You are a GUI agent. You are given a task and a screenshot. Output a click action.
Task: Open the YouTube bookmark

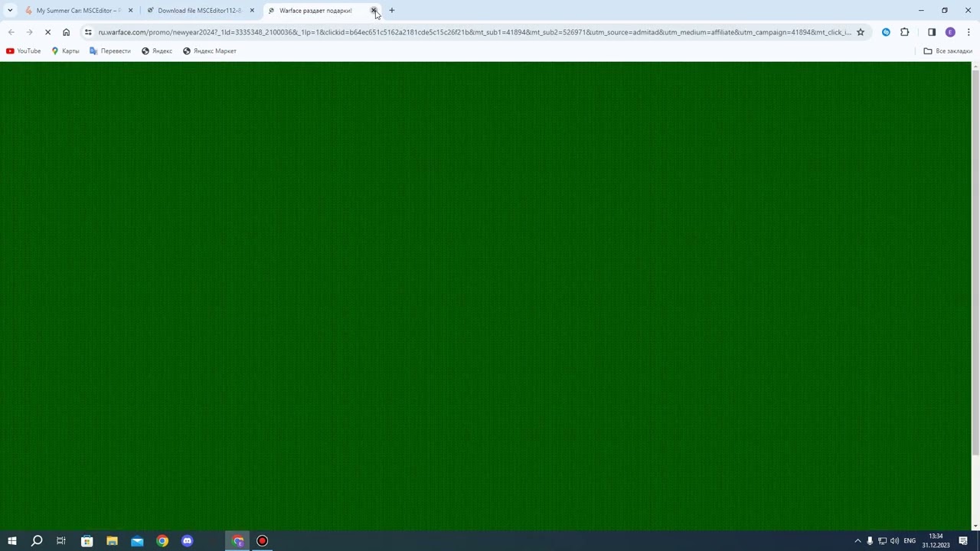pos(24,51)
